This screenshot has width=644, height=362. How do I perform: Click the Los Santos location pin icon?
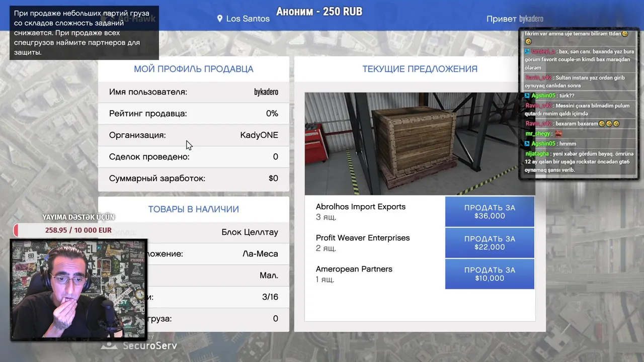220,19
